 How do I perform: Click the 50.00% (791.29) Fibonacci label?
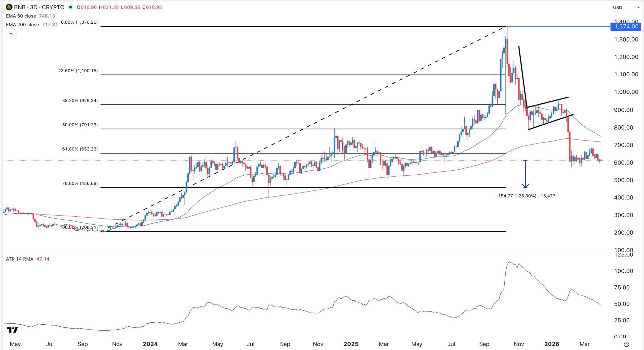coord(80,125)
